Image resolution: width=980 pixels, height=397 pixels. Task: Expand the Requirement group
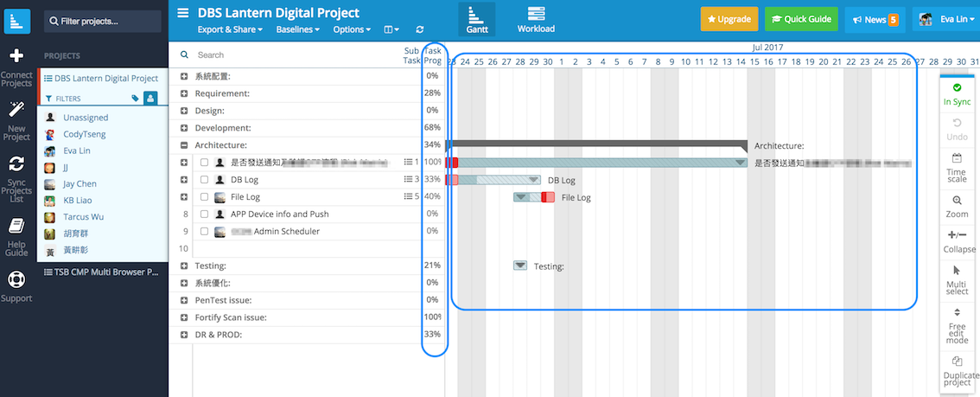pos(184,93)
